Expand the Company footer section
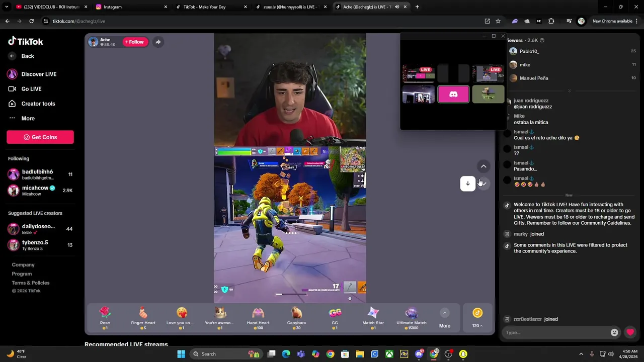 [x=23, y=264]
